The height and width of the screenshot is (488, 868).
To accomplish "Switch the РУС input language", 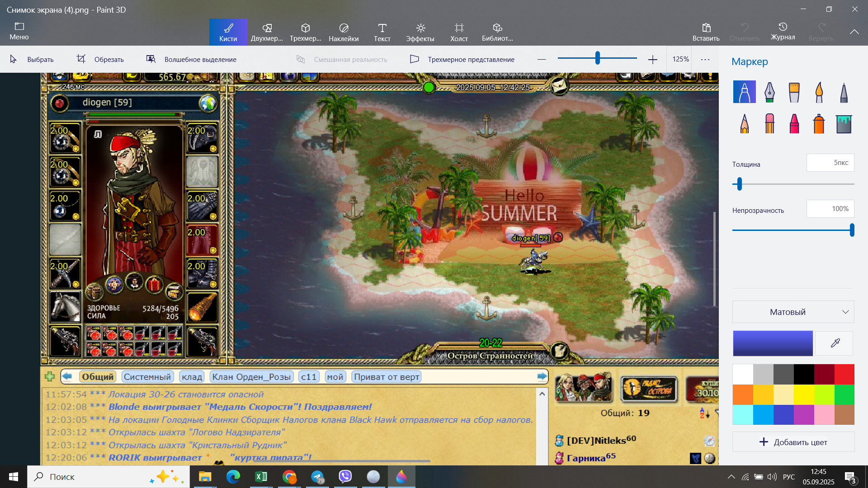I will pyautogui.click(x=789, y=477).
